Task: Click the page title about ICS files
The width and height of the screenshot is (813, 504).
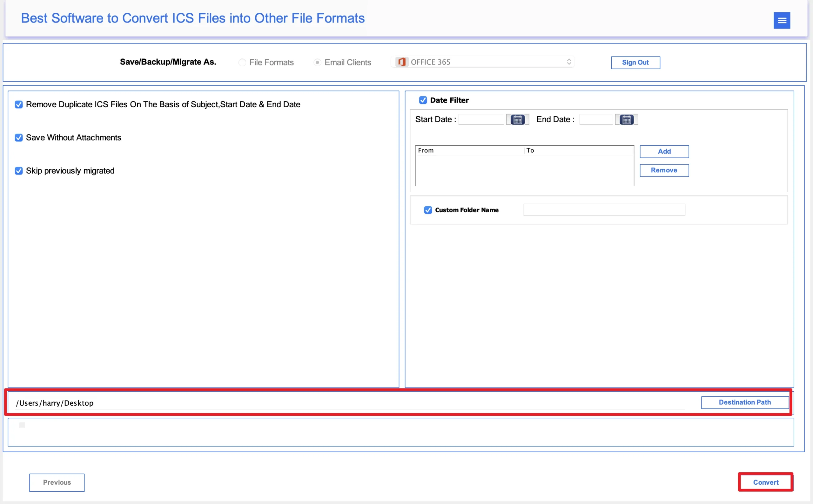Action: (x=193, y=18)
